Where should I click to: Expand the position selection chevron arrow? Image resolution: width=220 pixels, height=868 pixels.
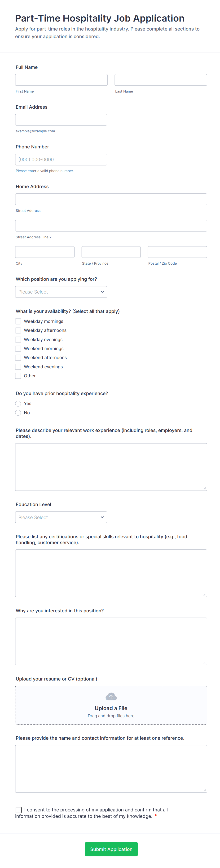(x=102, y=291)
